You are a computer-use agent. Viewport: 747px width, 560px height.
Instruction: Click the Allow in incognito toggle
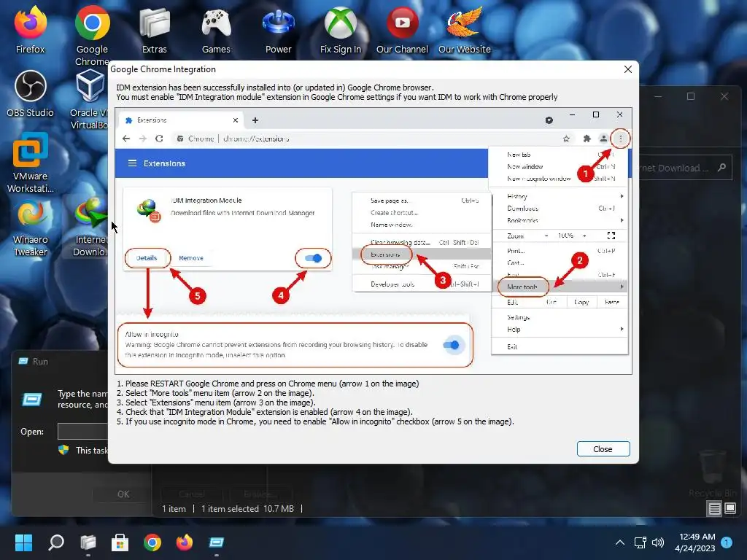(451, 345)
